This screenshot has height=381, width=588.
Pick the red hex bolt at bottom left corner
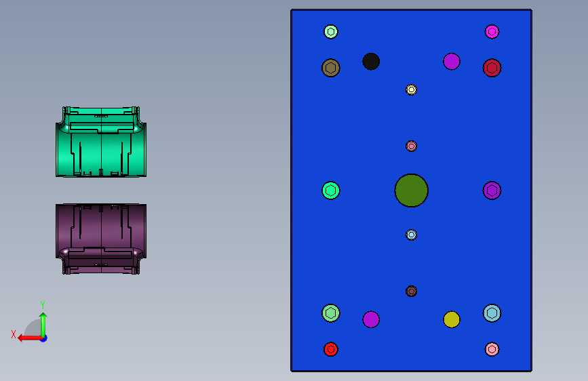tap(331, 349)
